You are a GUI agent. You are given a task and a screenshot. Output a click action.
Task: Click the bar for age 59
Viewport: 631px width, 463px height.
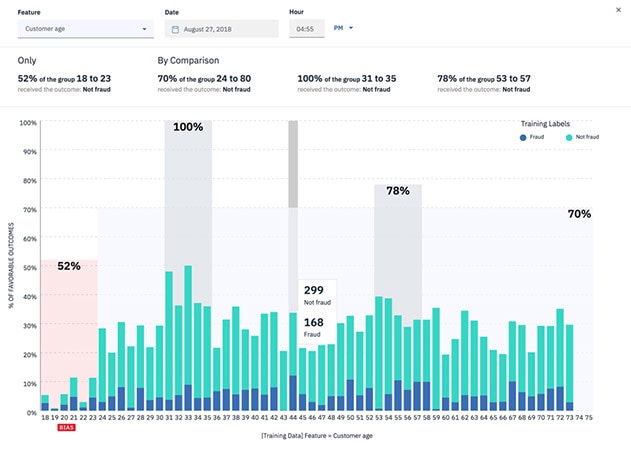[436, 359]
